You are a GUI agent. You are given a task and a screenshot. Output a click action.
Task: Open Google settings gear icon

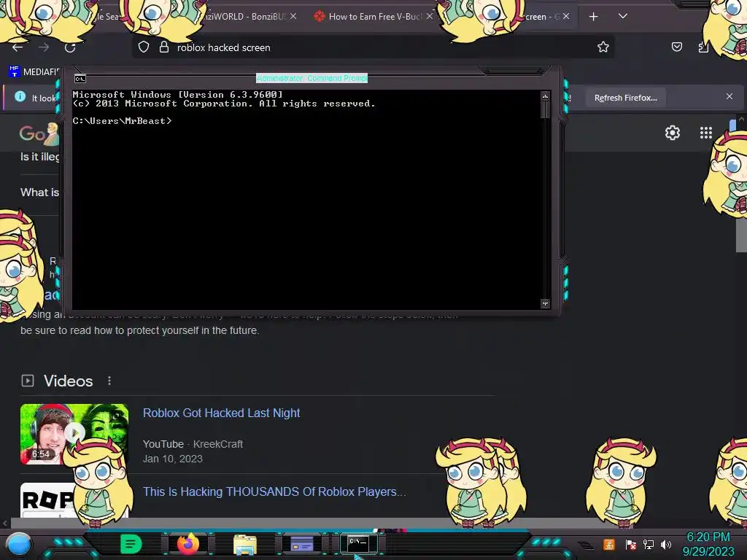click(x=672, y=133)
